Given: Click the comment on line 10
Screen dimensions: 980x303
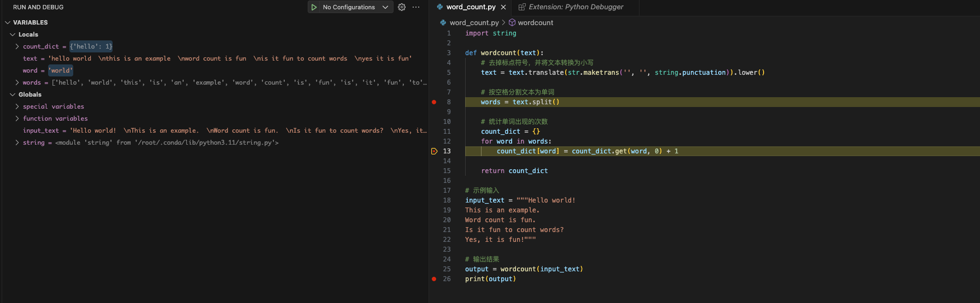Looking at the screenshot, I should tap(514, 122).
